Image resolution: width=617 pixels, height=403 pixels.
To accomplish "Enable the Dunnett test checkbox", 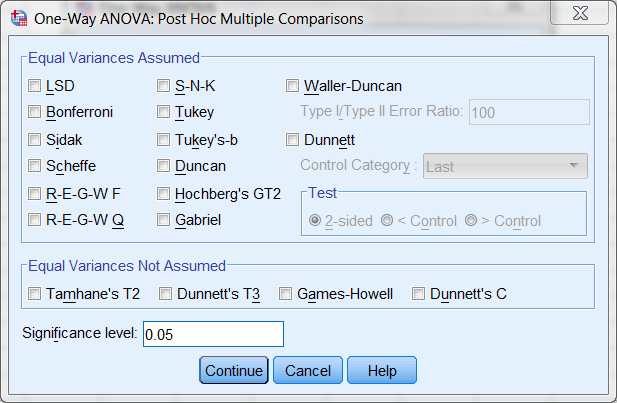I will coord(294,139).
